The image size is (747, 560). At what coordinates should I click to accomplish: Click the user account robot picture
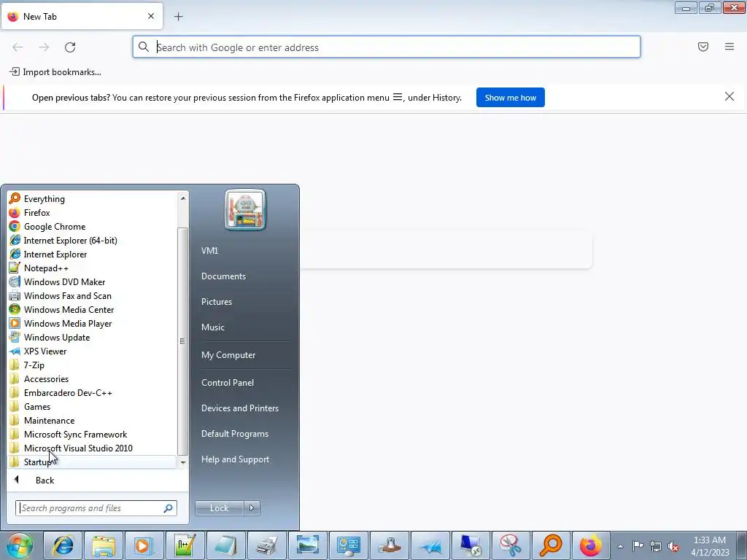245,209
